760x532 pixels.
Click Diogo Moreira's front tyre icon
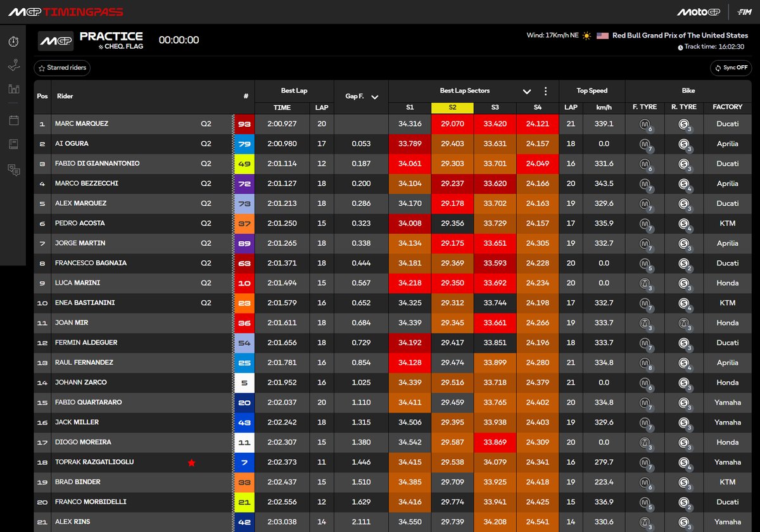click(x=645, y=443)
